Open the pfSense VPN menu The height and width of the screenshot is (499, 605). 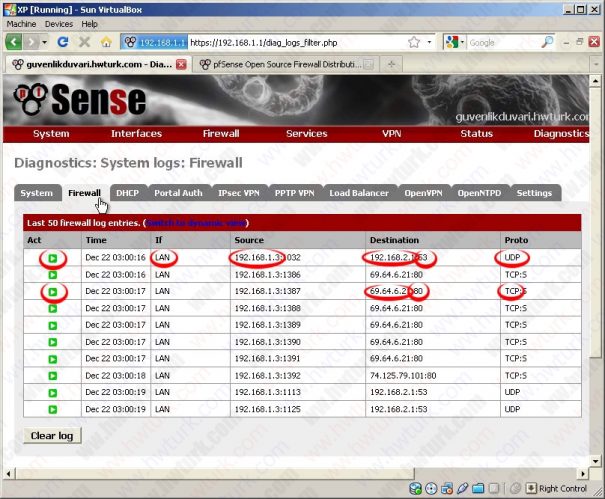pos(392,134)
